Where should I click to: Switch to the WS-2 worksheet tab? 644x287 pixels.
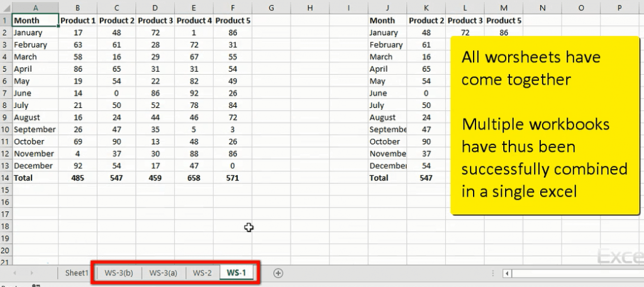203,273
